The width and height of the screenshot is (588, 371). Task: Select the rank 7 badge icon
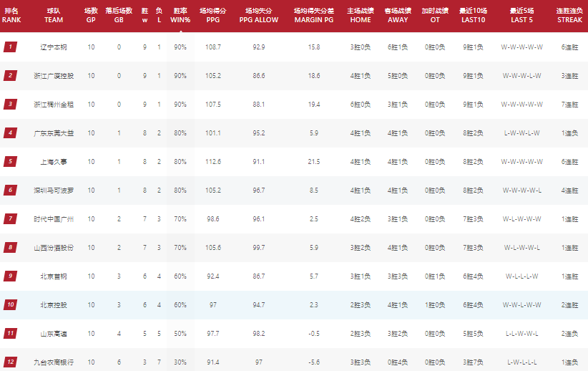tap(11, 219)
